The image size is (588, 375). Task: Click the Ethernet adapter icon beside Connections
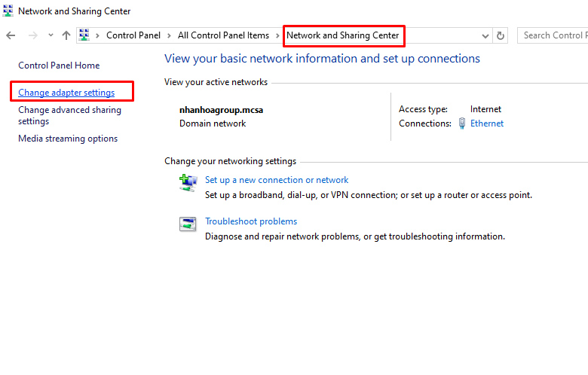pos(462,123)
